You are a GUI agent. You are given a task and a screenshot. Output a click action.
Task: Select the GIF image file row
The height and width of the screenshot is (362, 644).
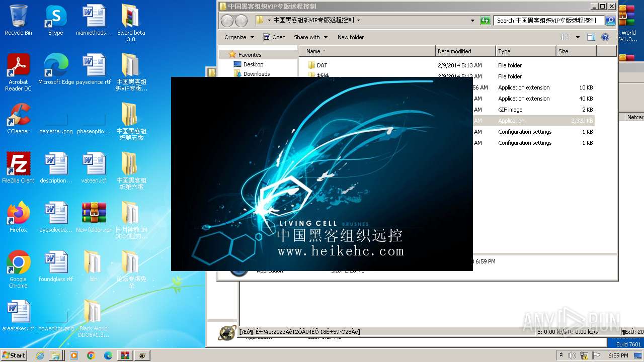tap(534, 110)
